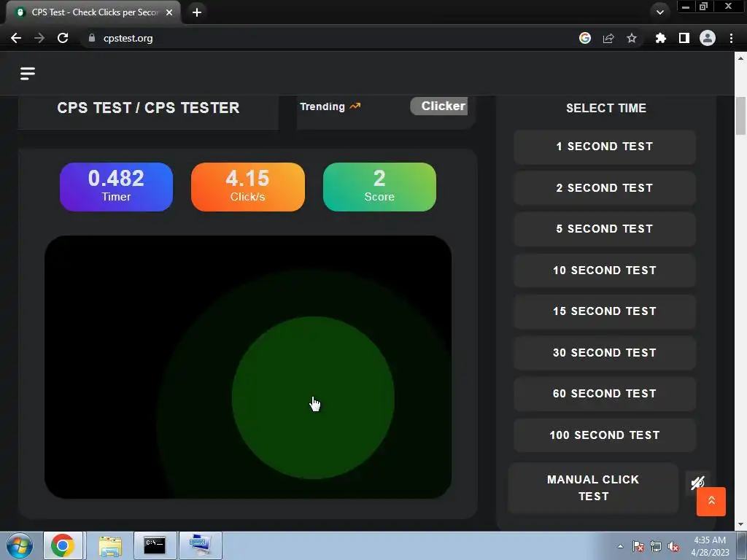
Task: Click the Google icon in address bar
Action: click(x=585, y=38)
